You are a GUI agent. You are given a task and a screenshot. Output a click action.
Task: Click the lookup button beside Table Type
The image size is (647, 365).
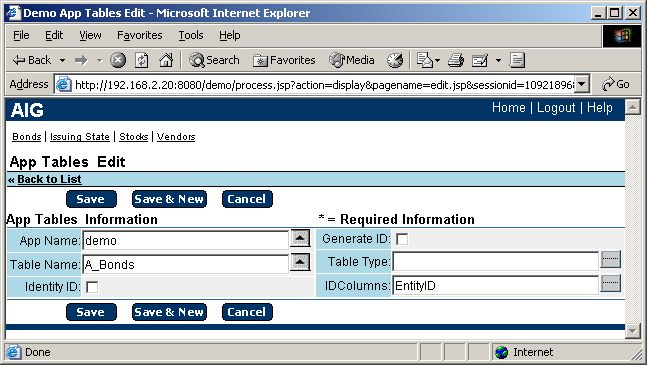pos(610,259)
